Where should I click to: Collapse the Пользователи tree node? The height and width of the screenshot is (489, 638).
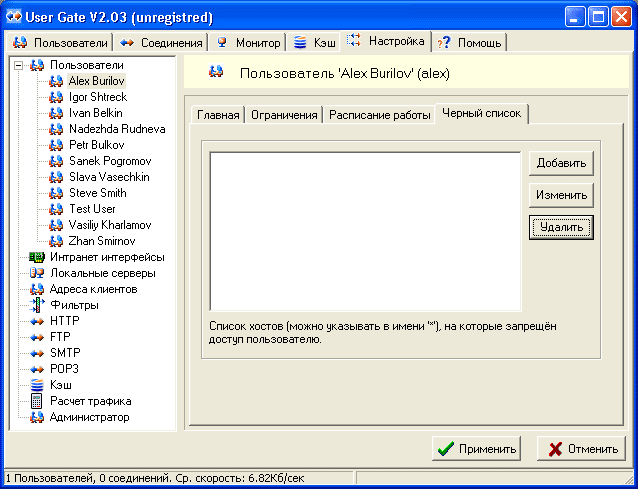(18, 65)
